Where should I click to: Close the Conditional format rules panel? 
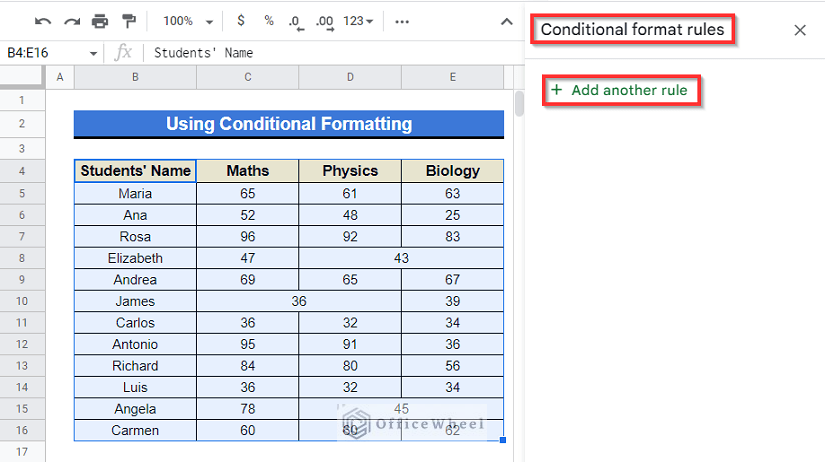tap(800, 30)
